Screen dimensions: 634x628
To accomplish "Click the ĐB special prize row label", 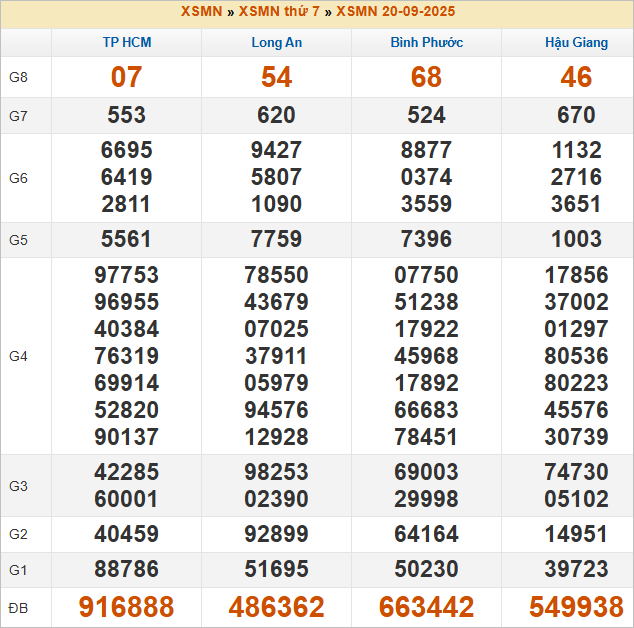I will (18, 607).
